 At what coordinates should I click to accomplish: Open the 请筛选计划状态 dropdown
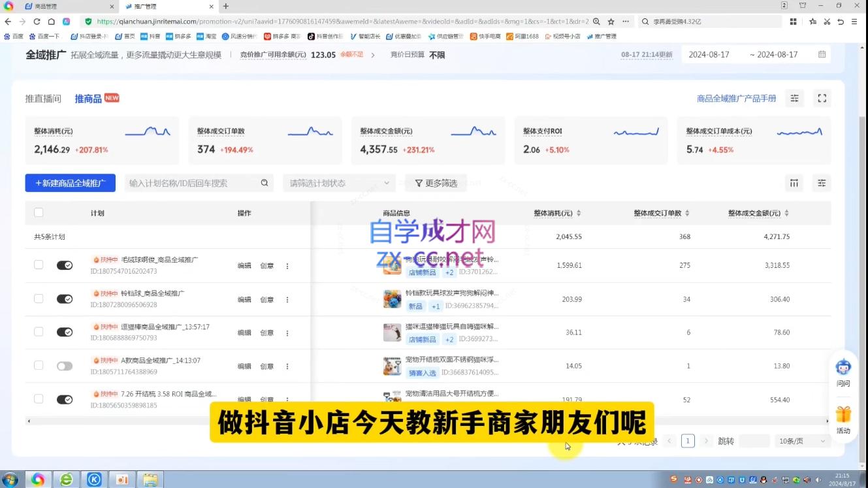(x=339, y=183)
